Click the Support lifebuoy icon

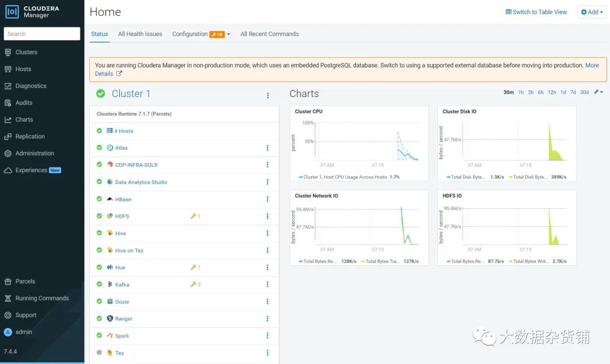[x=8, y=315]
